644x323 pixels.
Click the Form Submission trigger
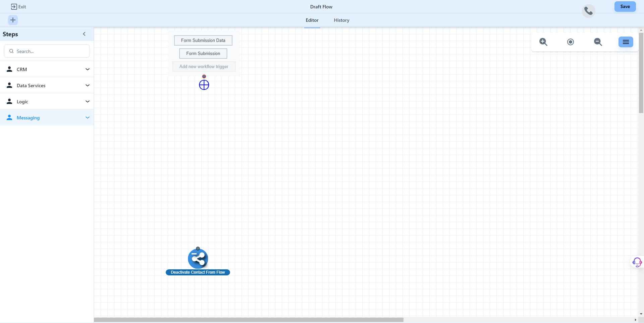203,53
